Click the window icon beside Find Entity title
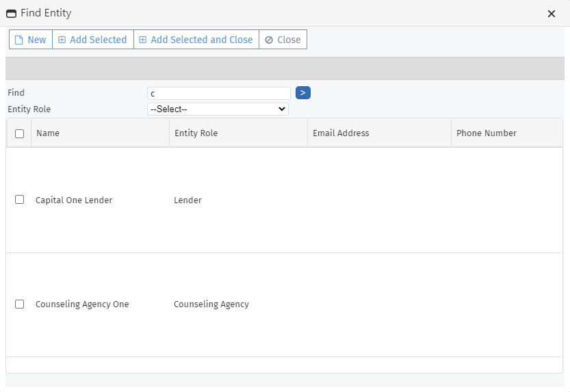This screenshot has width=570, height=392. [12, 13]
